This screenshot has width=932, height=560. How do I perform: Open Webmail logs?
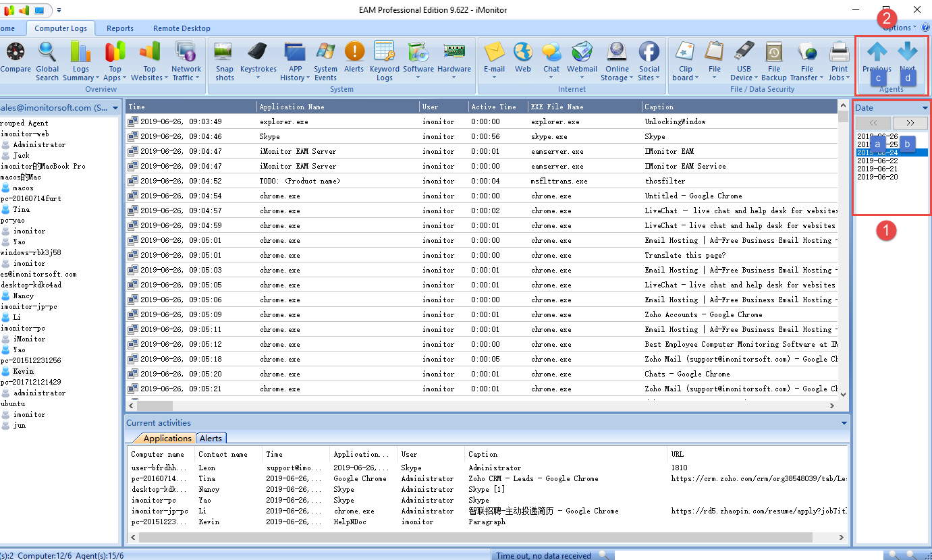[x=582, y=61]
